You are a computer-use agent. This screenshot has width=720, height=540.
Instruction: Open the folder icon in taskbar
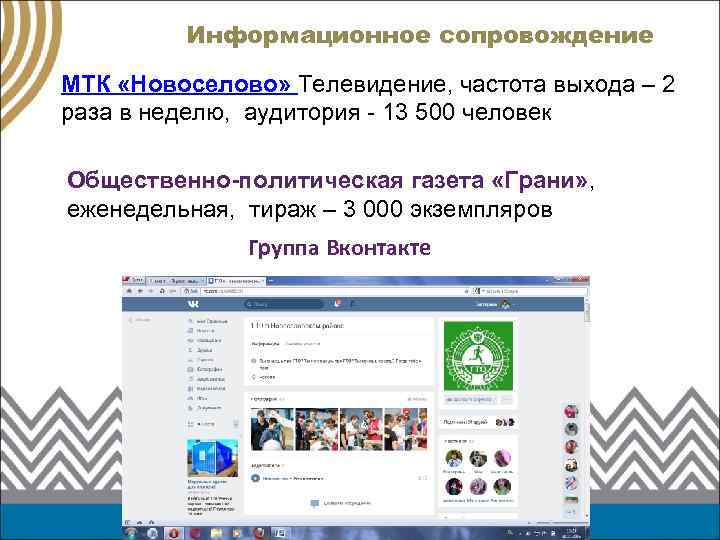(x=216, y=534)
